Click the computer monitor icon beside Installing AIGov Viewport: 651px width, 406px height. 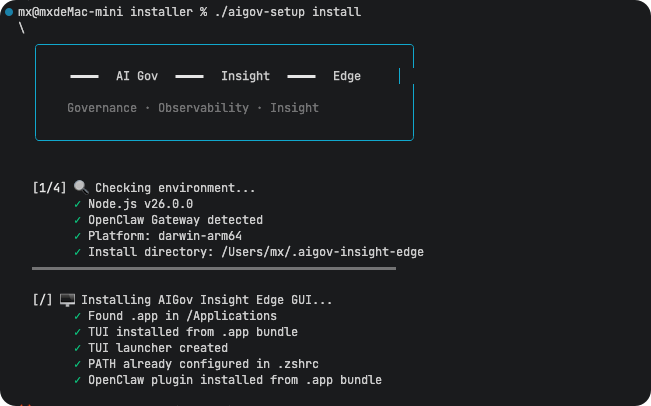tap(67, 300)
